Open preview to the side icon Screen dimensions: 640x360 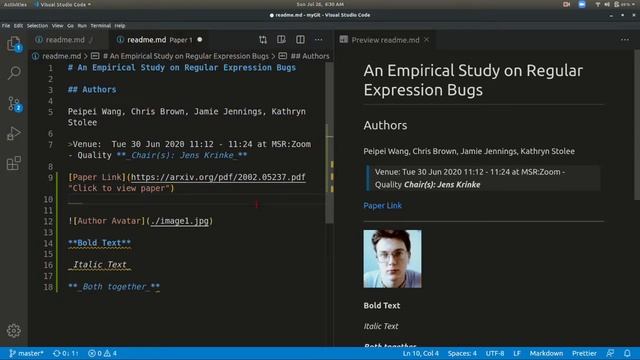pyautogui.click(x=281, y=40)
